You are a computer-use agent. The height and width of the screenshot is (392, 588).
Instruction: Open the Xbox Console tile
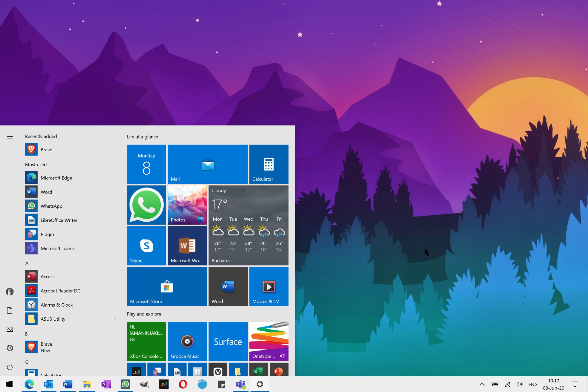point(147,341)
